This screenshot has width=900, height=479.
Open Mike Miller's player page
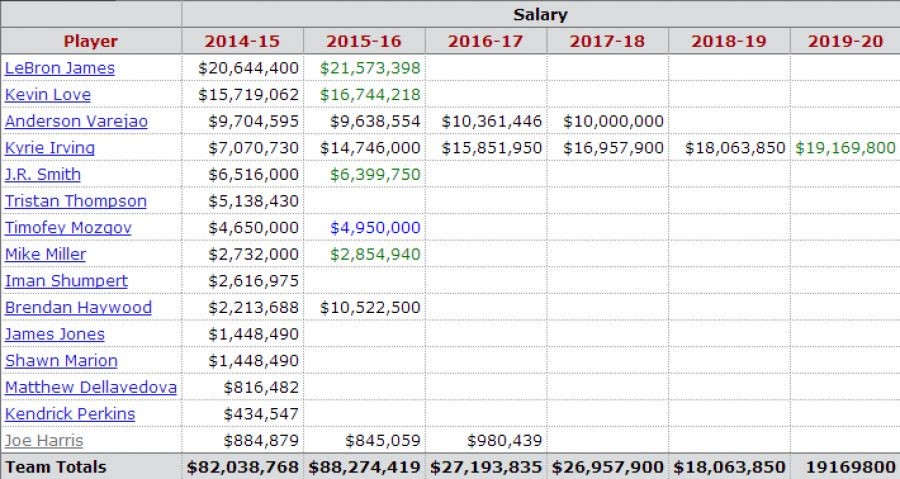tap(45, 254)
